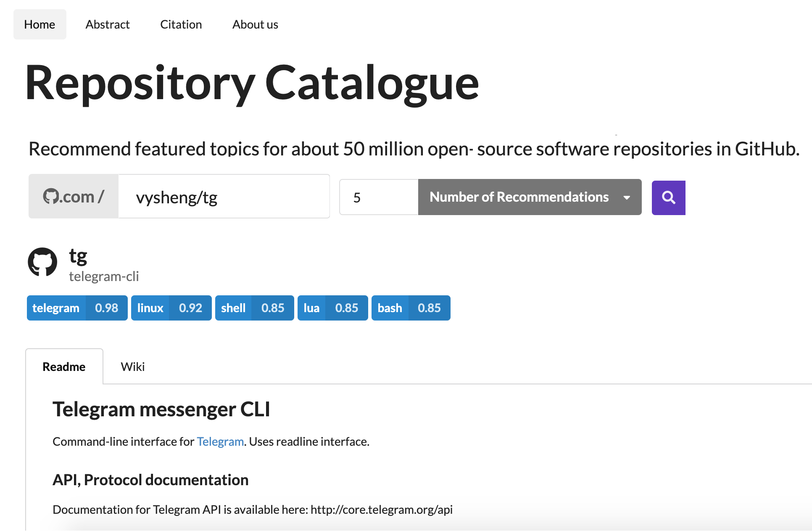The image size is (812, 531).
Task: Click the dropdown caret arrow
Action: click(x=627, y=197)
